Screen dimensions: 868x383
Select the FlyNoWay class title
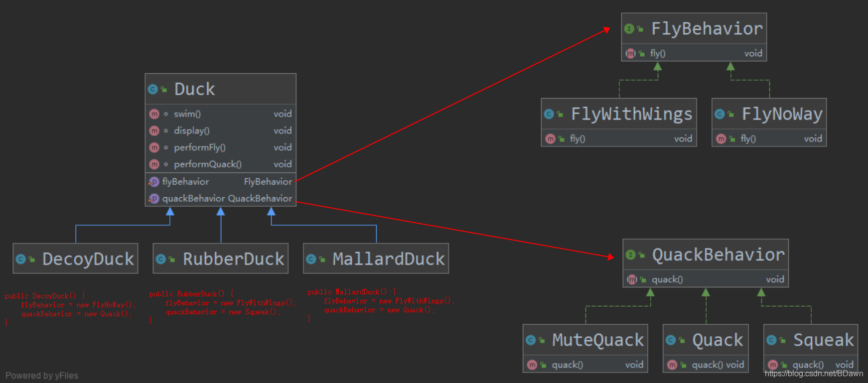click(782, 114)
